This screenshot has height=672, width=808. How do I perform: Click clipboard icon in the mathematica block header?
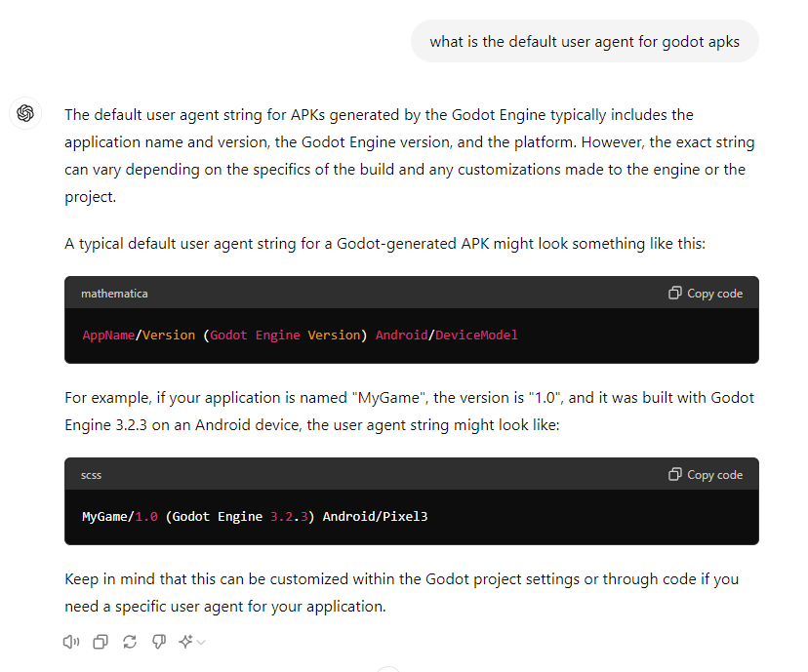tap(675, 293)
